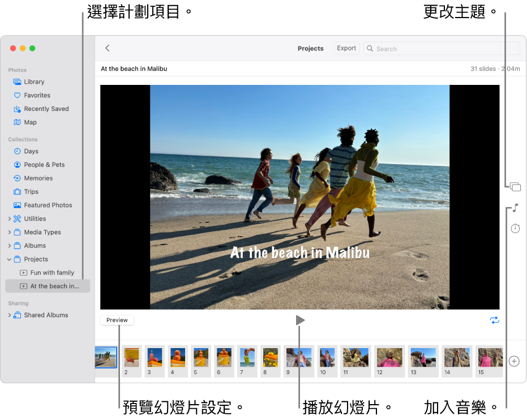This screenshot has width=527, height=420.
Task: Click the slideshow title text on preview
Action: point(300,252)
